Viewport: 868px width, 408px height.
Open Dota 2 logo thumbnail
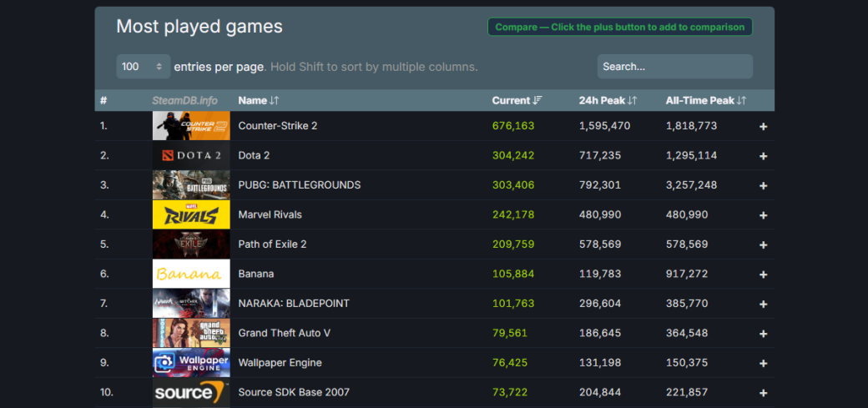point(191,155)
